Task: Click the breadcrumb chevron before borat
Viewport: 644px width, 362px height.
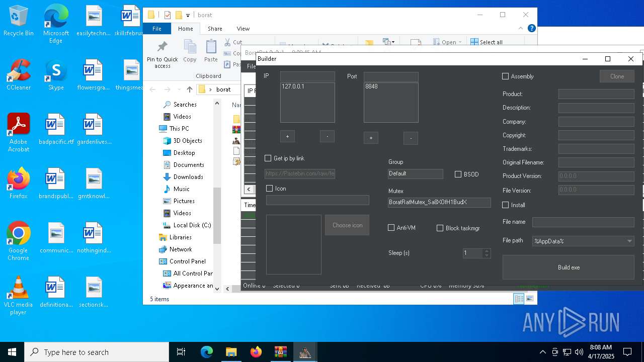Action: tap(210, 89)
